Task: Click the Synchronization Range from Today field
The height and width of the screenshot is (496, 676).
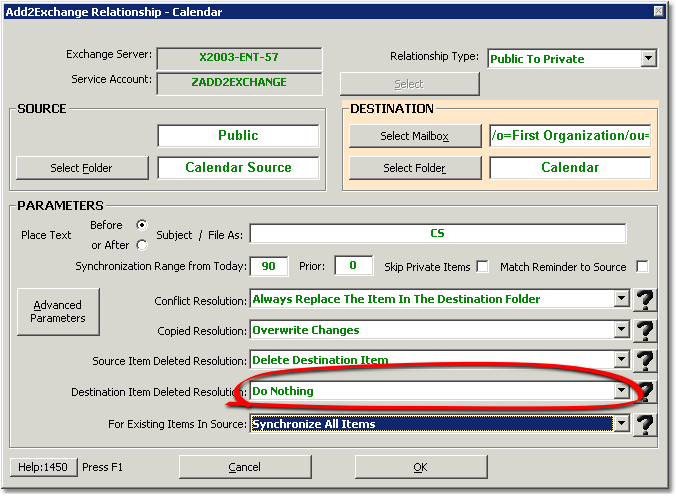Action: (x=269, y=266)
